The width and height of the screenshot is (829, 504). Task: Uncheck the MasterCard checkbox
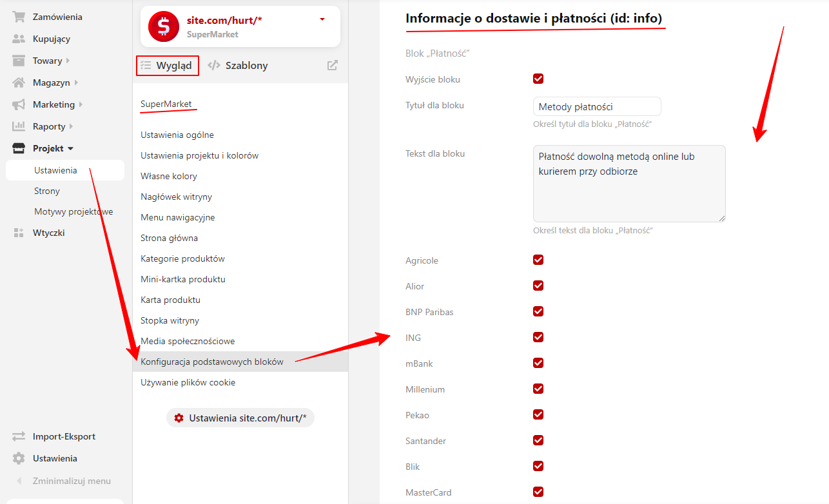(x=538, y=492)
